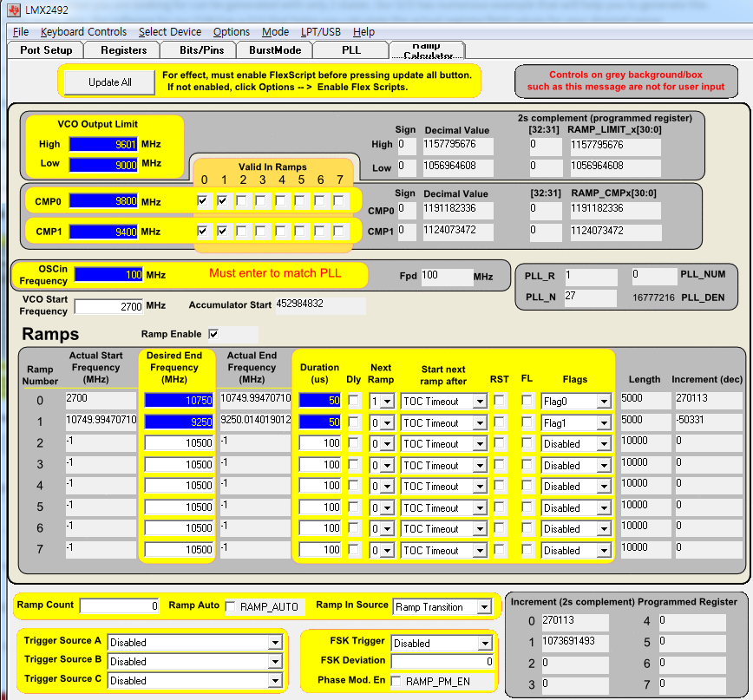Open the FSK Trigger dropdown
The width and height of the screenshot is (753, 700).
[442, 643]
